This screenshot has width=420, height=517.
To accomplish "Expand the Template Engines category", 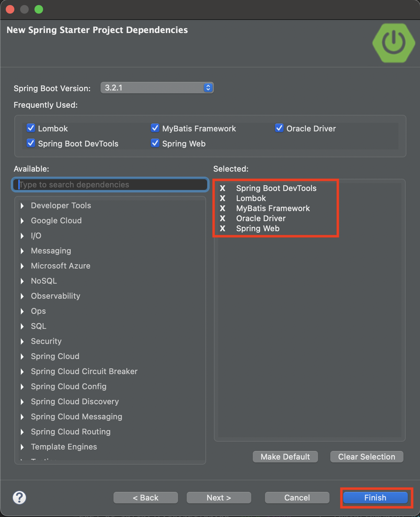I will [x=22, y=447].
